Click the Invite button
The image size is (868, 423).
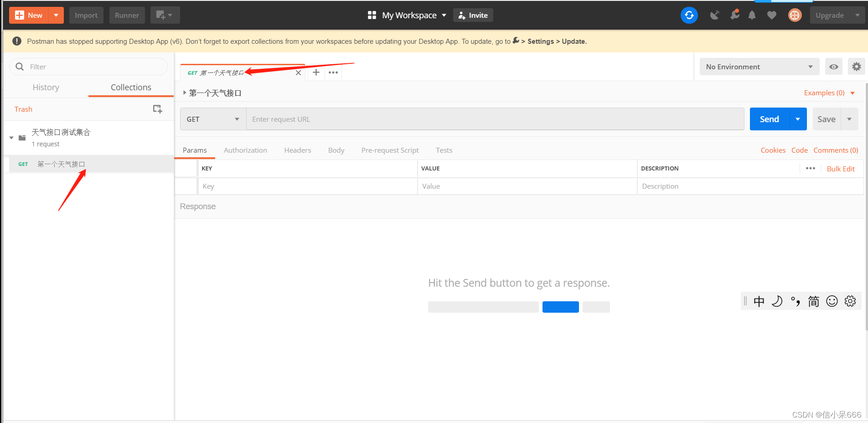(x=473, y=15)
